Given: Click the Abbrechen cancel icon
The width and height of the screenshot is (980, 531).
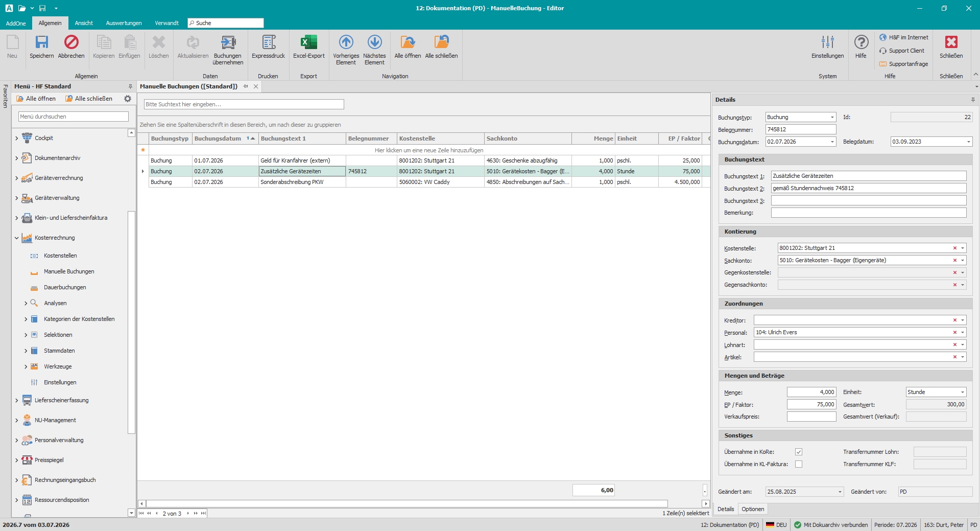Looking at the screenshot, I should pos(71,42).
